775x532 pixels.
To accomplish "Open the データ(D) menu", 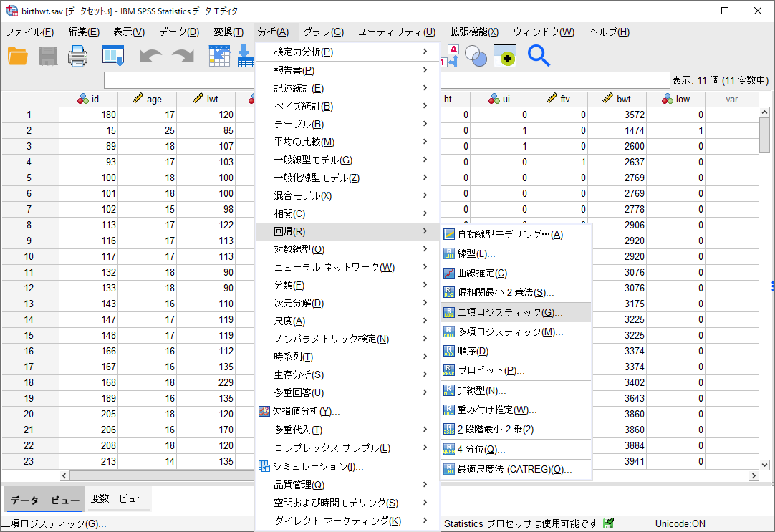I will pos(179,32).
